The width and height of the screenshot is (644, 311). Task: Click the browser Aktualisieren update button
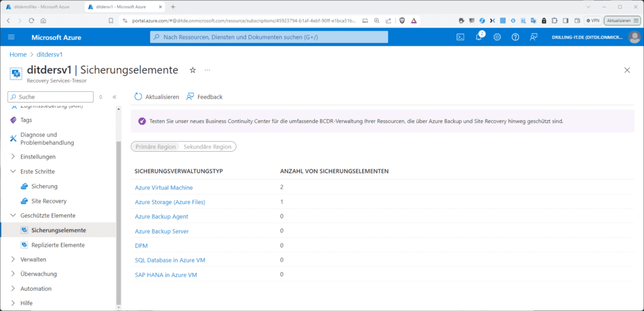(622, 21)
